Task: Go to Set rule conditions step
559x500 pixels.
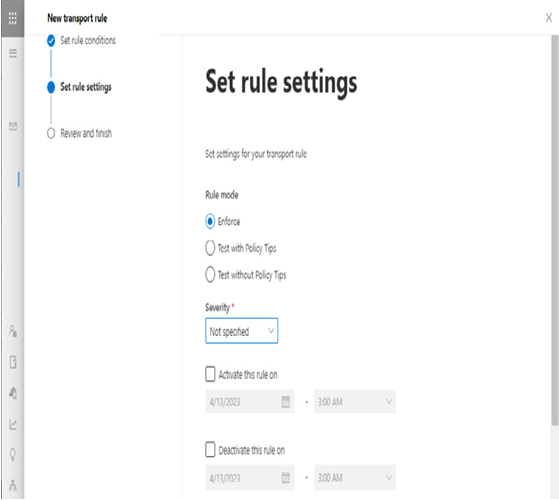Action: click(88, 40)
